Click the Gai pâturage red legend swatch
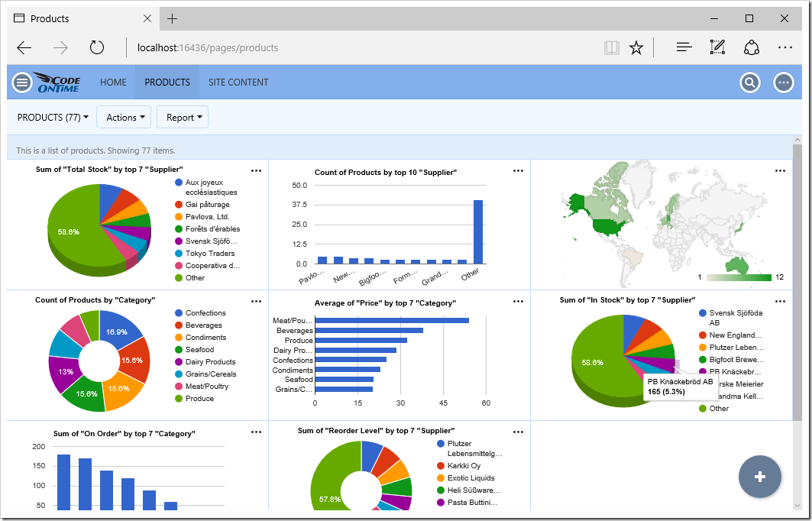812x521 pixels. point(179,205)
